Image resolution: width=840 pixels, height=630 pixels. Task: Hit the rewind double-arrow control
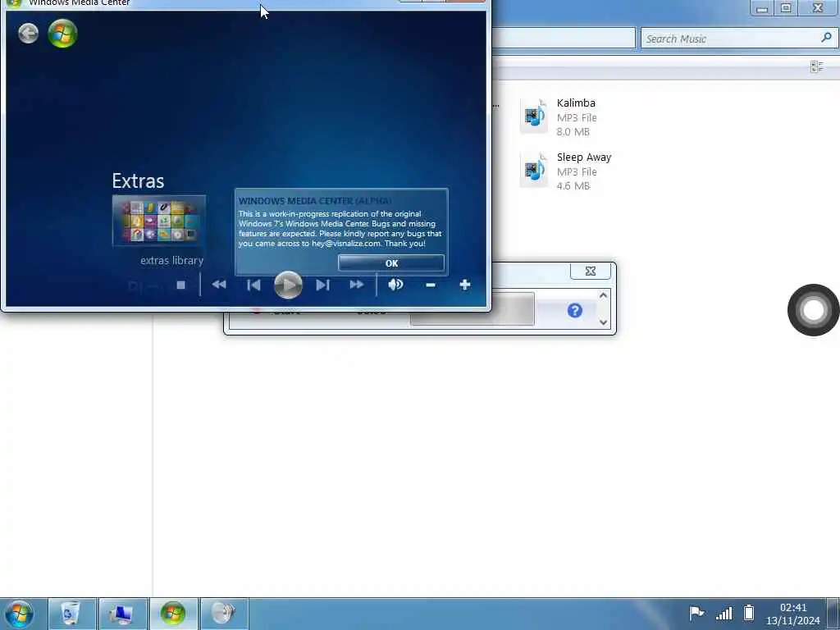coord(219,285)
